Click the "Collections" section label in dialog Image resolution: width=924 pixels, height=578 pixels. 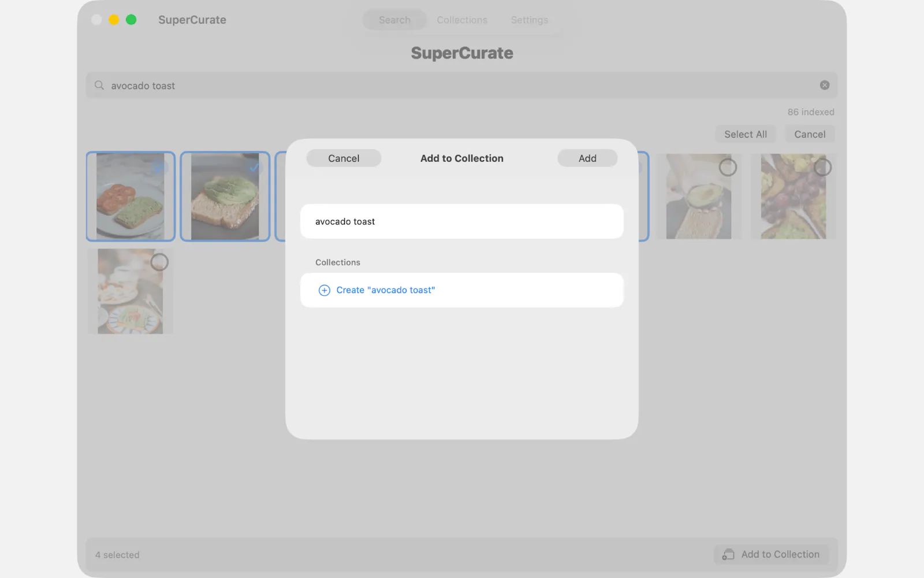tap(338, 262)
